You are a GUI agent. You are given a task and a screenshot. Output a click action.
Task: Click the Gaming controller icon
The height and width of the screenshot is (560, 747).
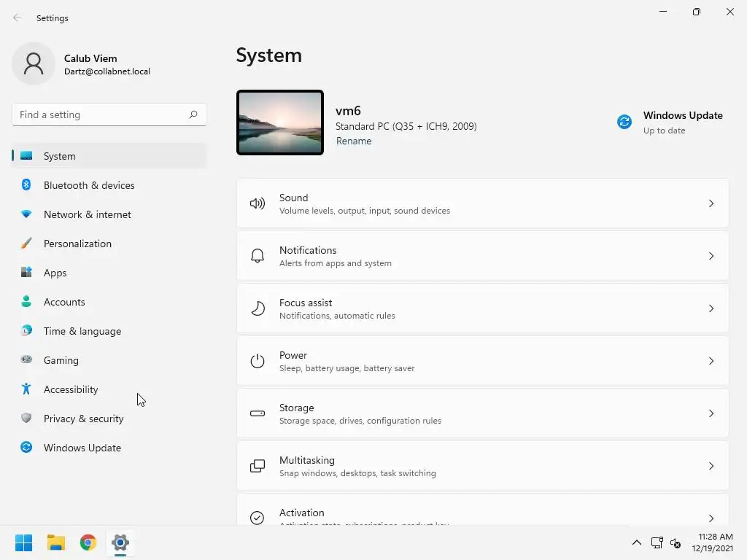pyautogui.click(x=26, y=359)
